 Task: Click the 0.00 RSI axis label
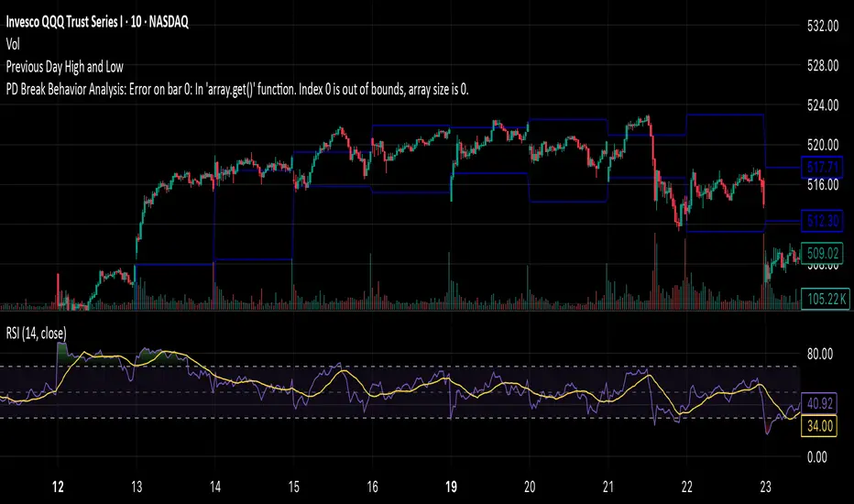pyautogui.click(x=817, y=457)
